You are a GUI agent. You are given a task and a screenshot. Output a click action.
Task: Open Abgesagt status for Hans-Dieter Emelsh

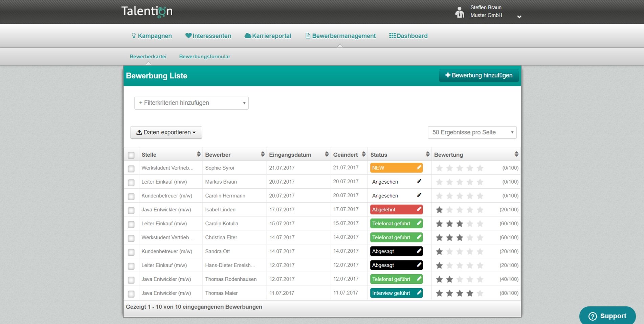(396, 265)
